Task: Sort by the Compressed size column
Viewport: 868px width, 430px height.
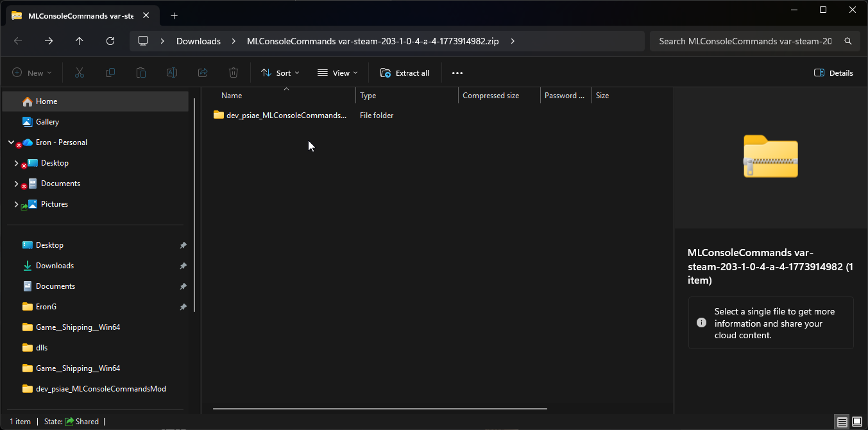Action: tap(491, 96)
